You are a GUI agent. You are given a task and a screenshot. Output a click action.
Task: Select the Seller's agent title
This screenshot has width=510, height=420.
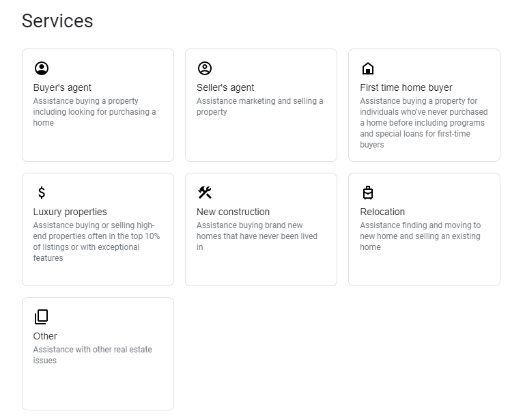click(x=225, y=87)
